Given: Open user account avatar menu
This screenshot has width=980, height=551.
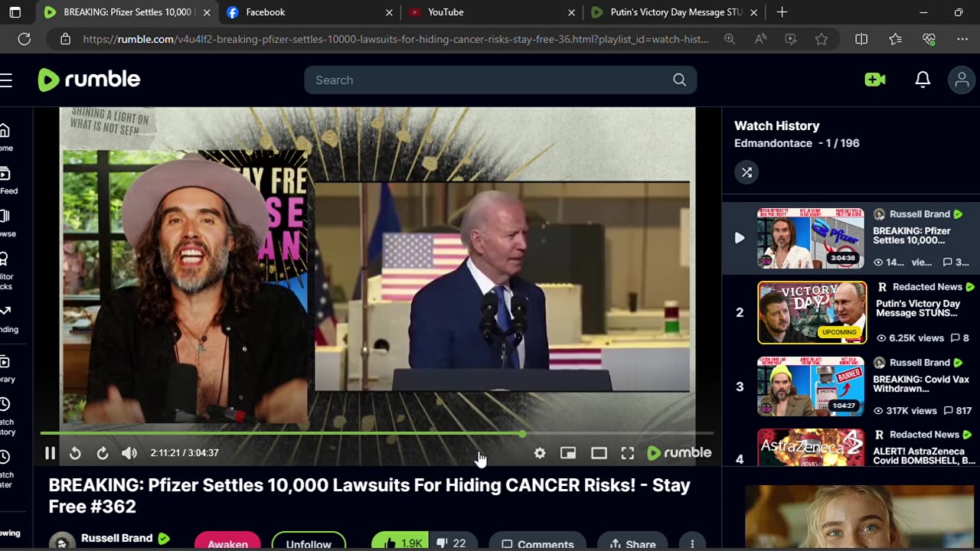Looking at the screenshot, I should 962,80.
